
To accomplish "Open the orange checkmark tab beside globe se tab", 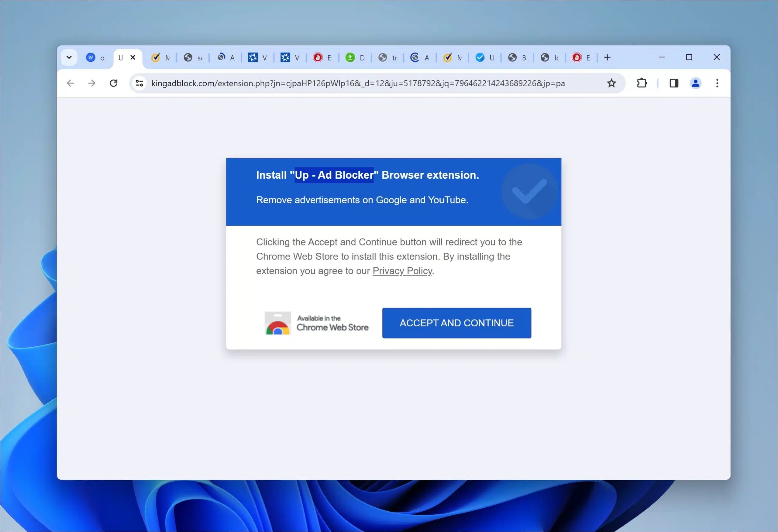I will coord(160,57).
